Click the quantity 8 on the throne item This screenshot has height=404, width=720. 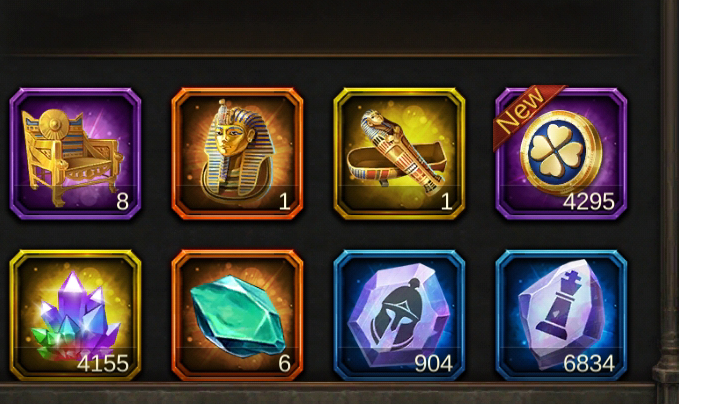pyautogui.click(x=122, y=202)
